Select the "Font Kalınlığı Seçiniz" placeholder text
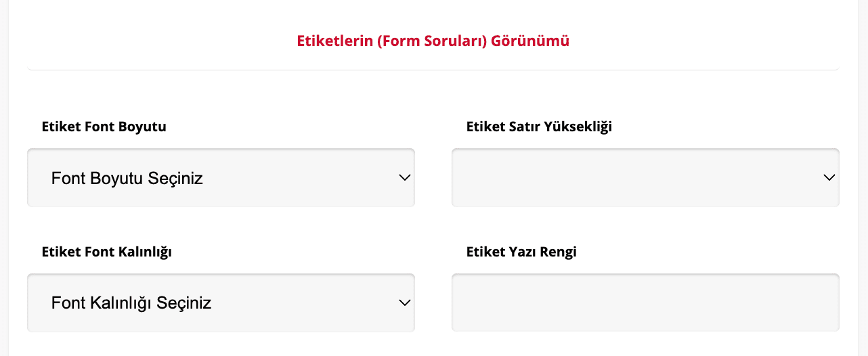868x356 pixels. (x=131, y=303)
